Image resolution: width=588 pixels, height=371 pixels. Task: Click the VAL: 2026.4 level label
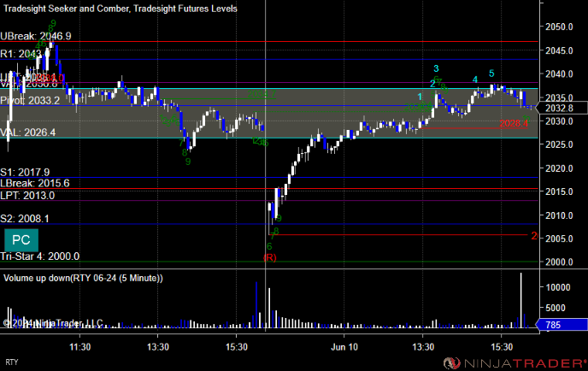point(27,132)
